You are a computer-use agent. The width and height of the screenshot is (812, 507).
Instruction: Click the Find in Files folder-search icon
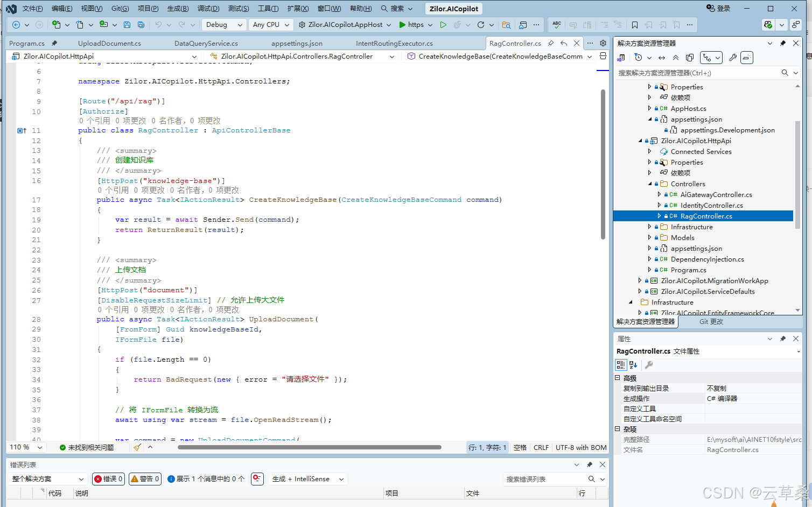506,25
